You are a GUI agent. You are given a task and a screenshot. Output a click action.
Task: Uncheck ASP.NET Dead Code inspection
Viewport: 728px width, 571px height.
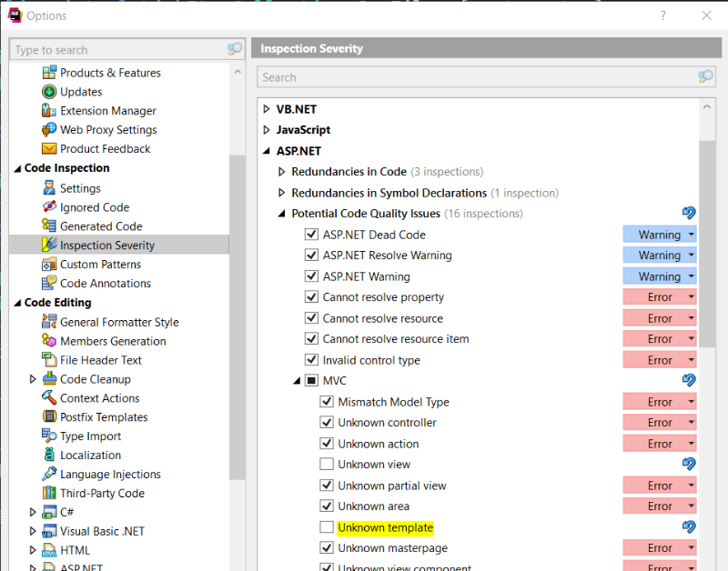311,235
